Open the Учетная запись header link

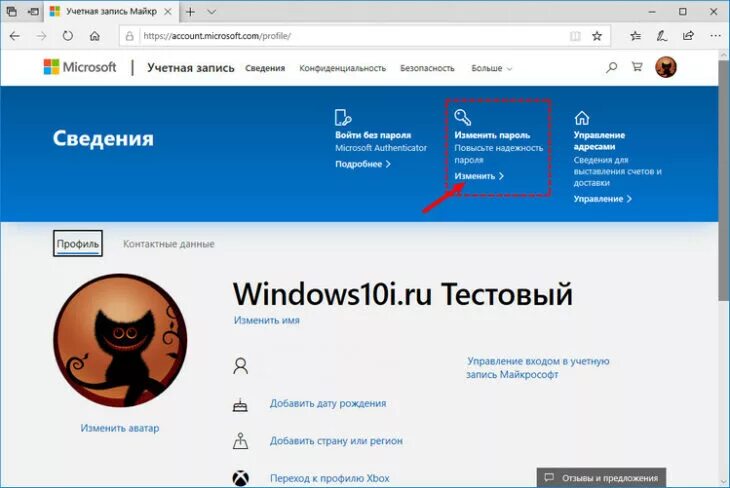(x=191, y=68)
